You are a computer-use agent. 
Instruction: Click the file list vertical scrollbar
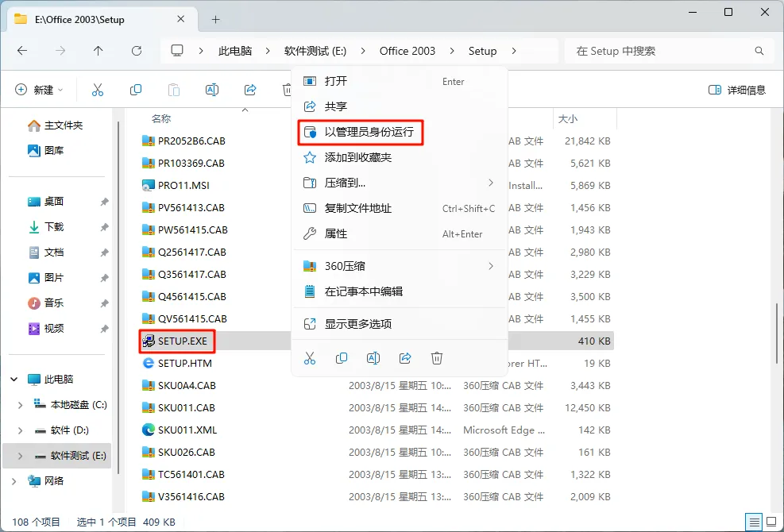coord(777,332)
